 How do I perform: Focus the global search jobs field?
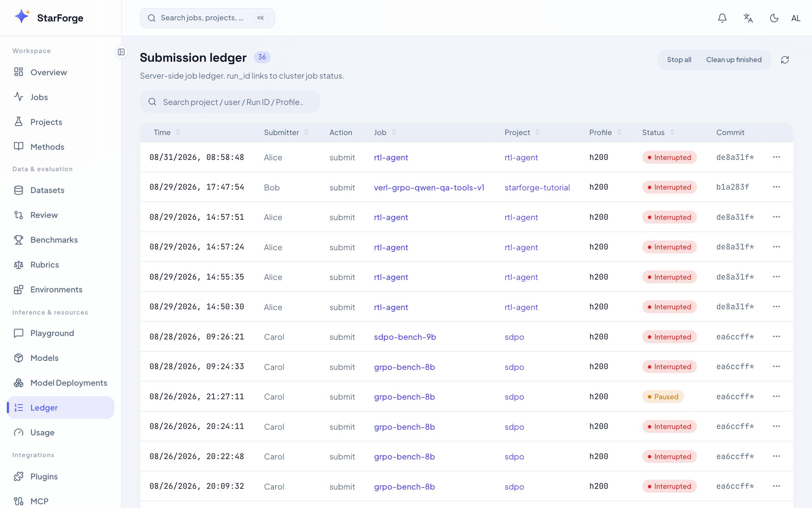pos(207,18)
